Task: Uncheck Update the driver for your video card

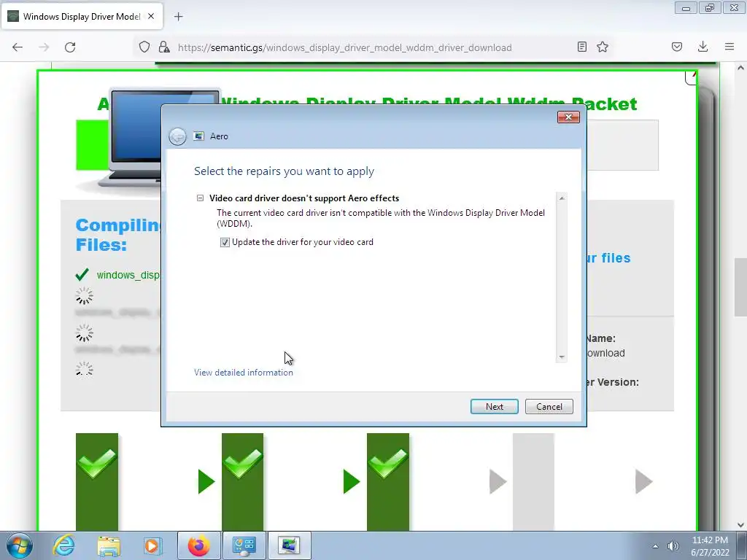Action: coord(225,242)
